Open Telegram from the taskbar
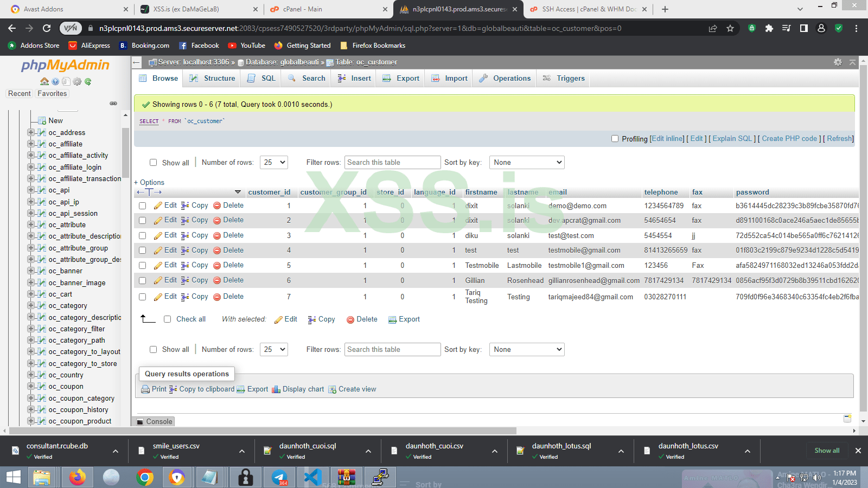Viewport: 868px width, 488px height. [280, 477]
